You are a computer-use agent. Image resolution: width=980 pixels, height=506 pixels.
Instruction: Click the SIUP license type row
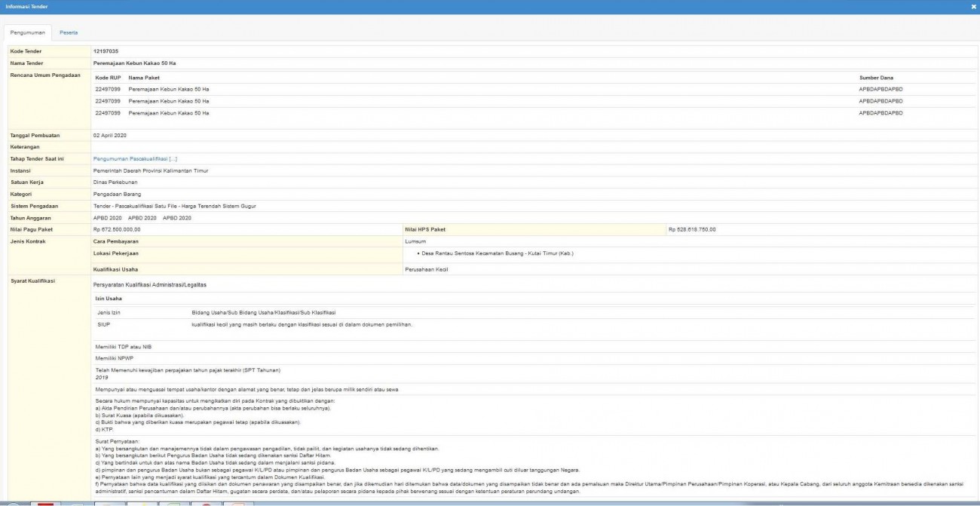click(x=104, y=324)
